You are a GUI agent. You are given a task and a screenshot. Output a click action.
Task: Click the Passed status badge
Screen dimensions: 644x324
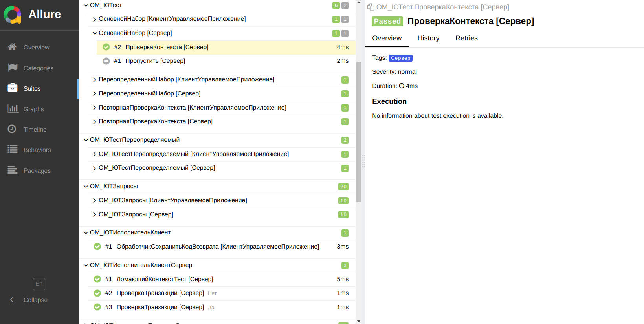[x=387, y=21]
